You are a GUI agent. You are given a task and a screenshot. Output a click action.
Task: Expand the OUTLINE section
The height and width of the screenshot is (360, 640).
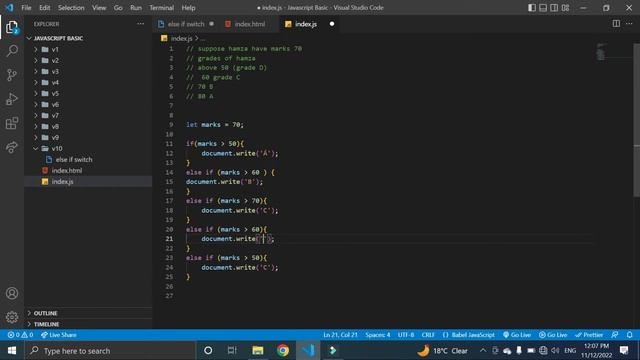[45, 313]
